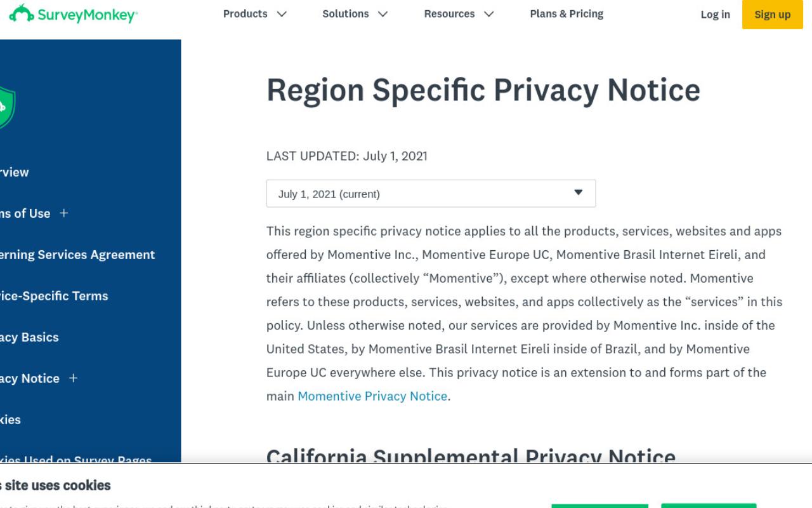Click the Terms of Use sidebar text
Screen dimensions: 812x508
[25, 213]
